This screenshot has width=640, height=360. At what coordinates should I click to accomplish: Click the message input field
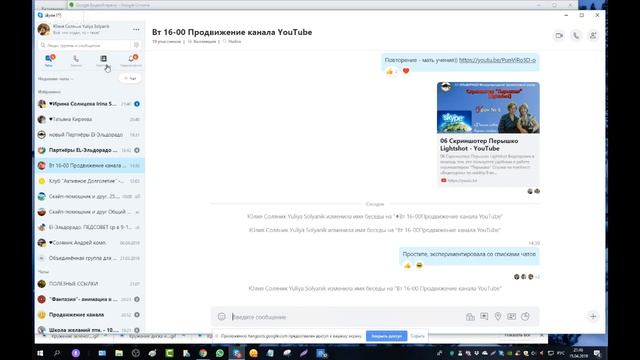coord(346,317)
